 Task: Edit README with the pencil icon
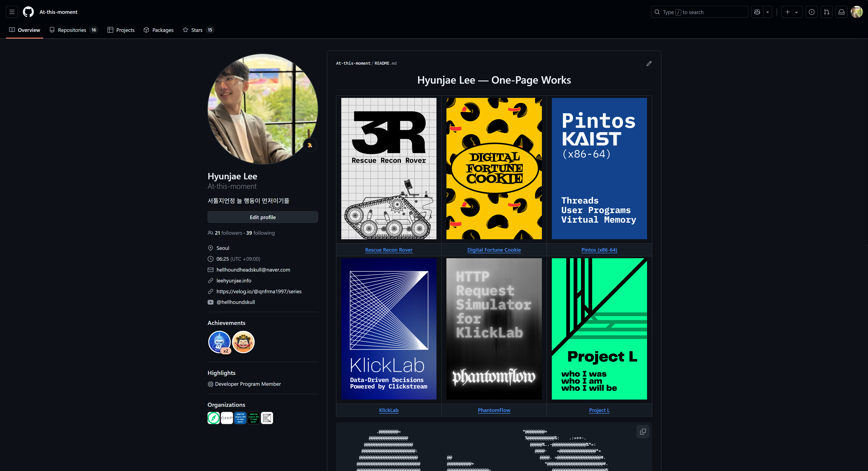coord(649,64)
